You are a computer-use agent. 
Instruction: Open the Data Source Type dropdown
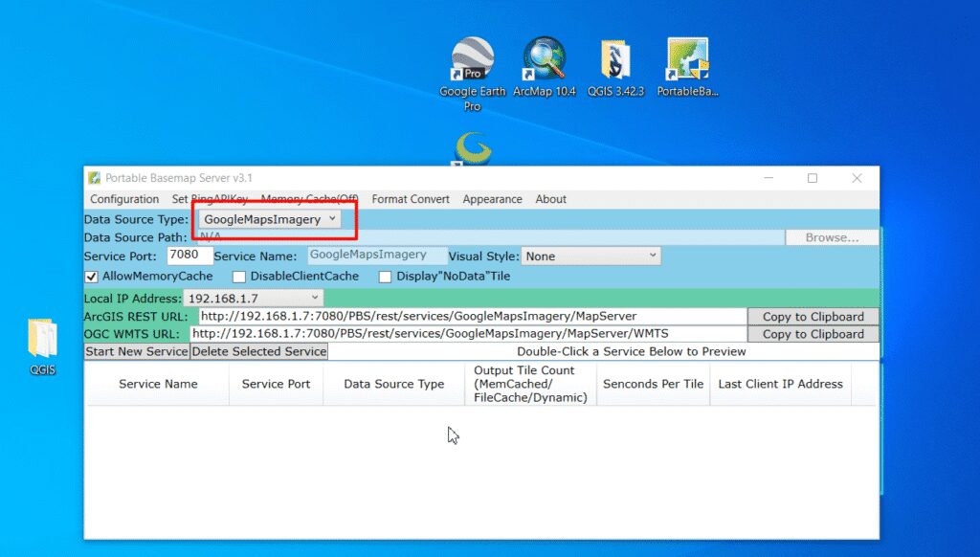[x=269, y=219]
